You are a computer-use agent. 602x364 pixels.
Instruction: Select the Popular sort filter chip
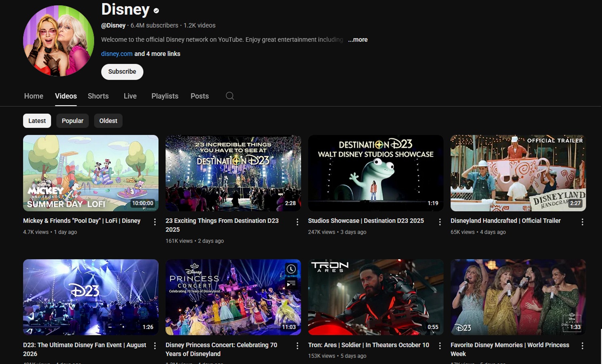coord(72,121)
